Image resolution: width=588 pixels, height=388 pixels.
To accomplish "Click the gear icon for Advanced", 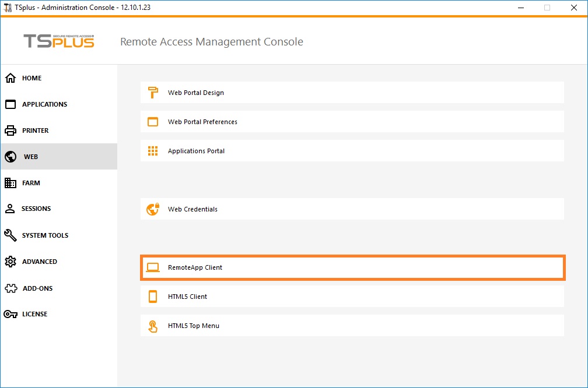I will [10, 262].
